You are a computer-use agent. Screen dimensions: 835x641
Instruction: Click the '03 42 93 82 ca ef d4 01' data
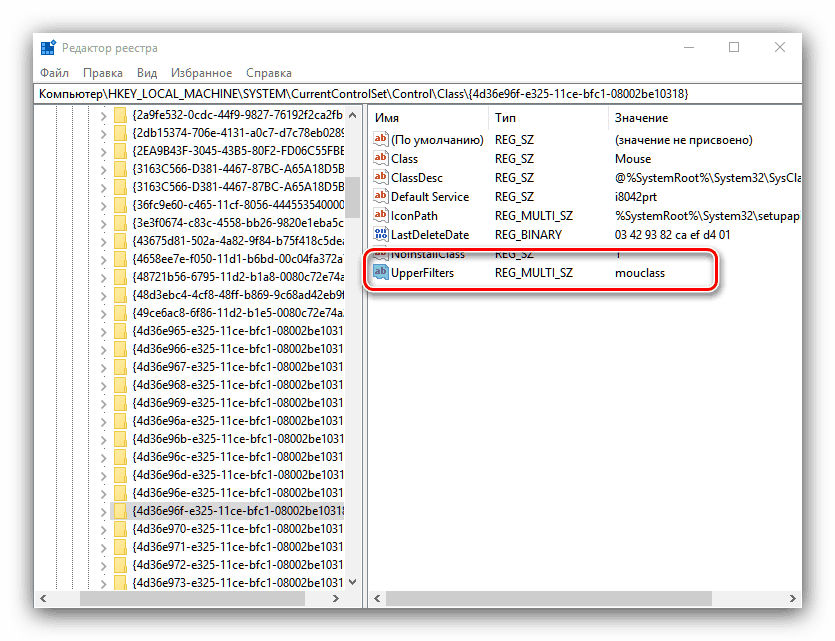pyautogui.click(x=672, y=235)
